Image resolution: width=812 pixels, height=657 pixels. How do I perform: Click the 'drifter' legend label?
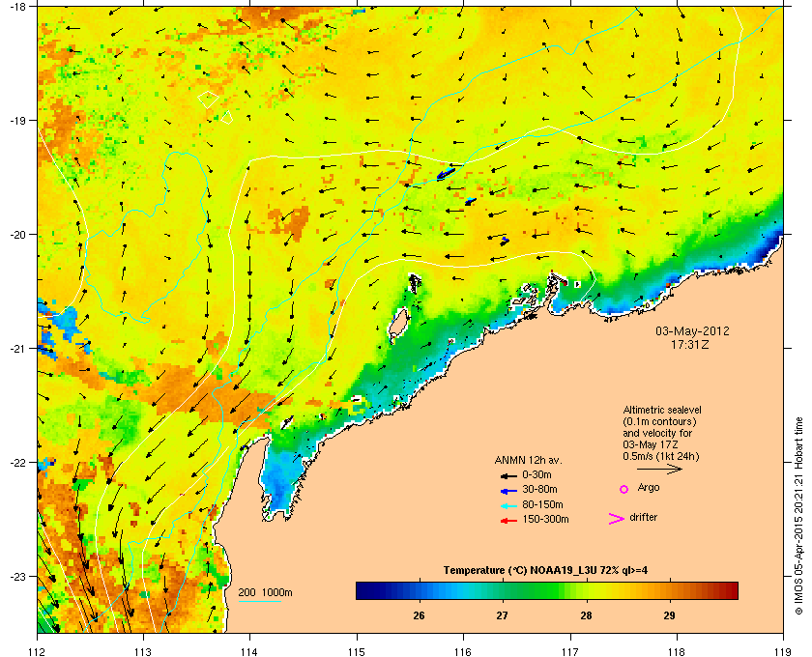[x=643, y=517]
